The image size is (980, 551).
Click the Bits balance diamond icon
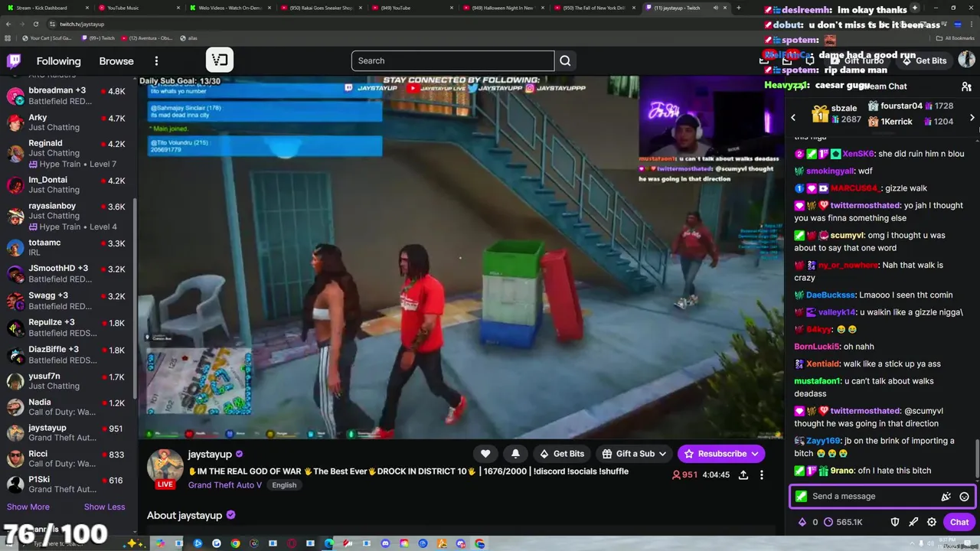802,522
